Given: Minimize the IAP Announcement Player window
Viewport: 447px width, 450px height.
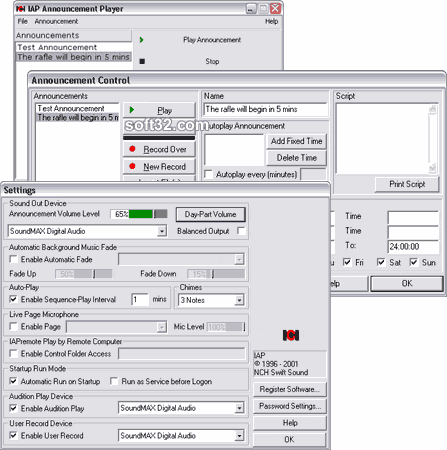Looking at the screenshot, I should 251,9.
